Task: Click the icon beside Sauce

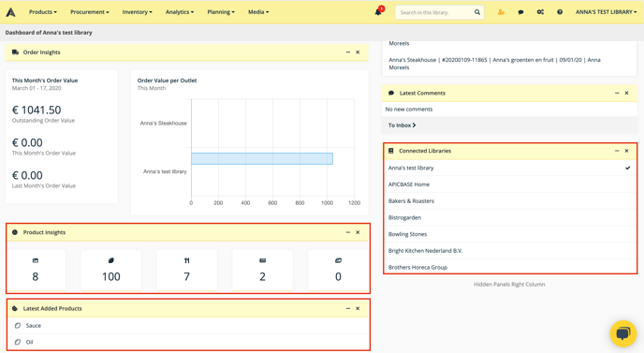Action: click(18, 326)
